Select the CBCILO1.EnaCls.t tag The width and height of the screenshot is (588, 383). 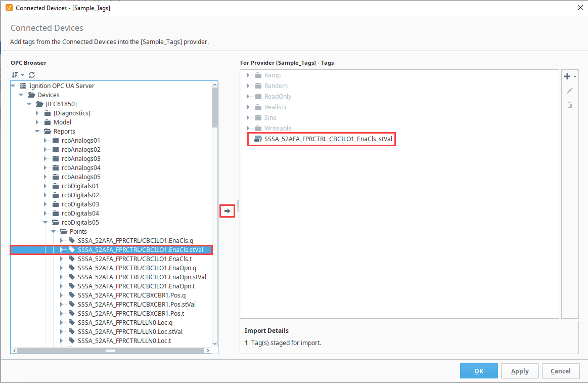(134, 259)
